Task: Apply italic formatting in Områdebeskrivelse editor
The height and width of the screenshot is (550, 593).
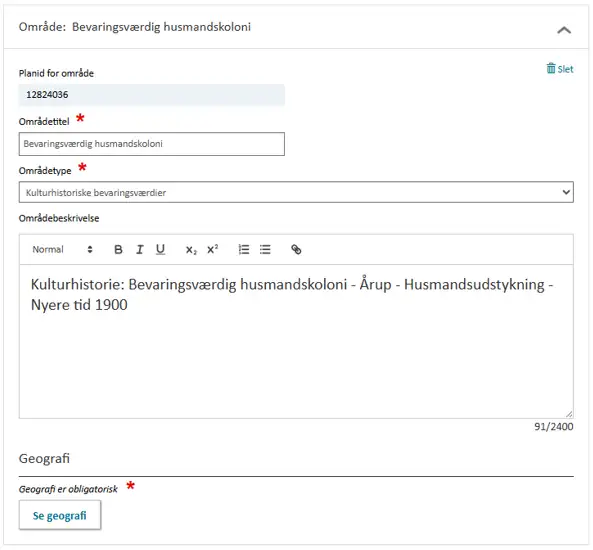Action: coord(140,250)
